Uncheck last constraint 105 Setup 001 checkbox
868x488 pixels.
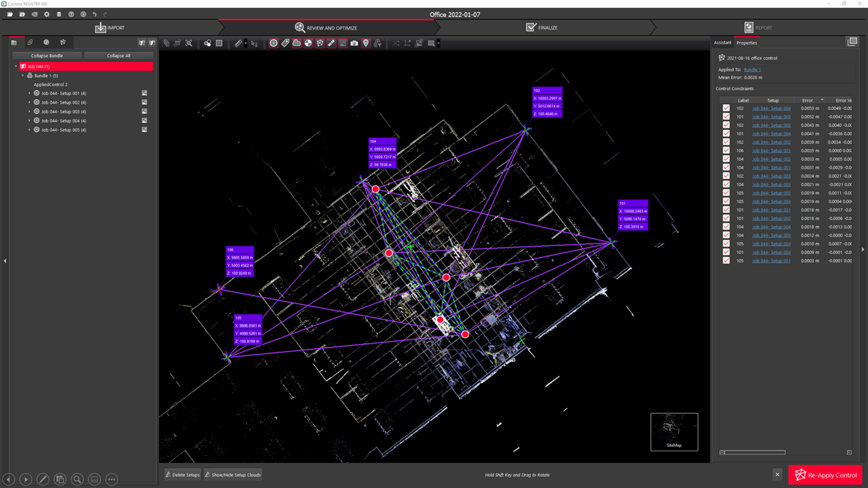pyautogui.click(x=726, y=261)
